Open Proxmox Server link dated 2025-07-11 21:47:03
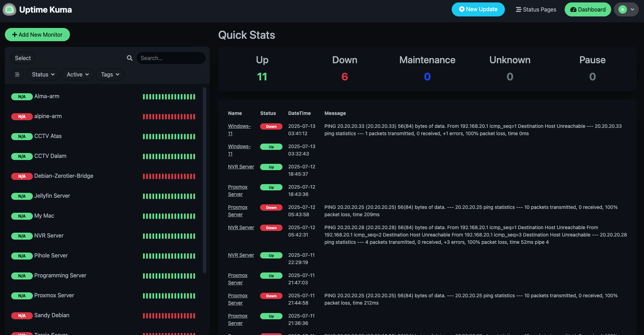Image resolution: width=644 pixels, height=335 pixels. [x=238, y=279]
